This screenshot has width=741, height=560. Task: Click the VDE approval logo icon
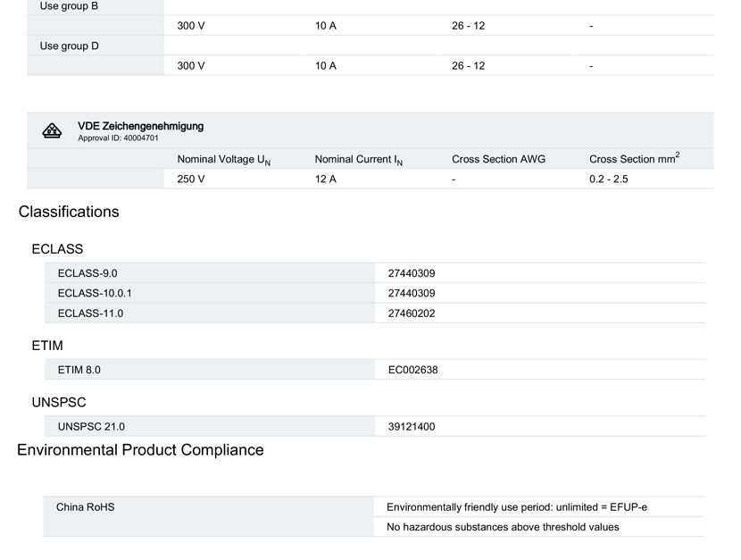click(52, 131)
